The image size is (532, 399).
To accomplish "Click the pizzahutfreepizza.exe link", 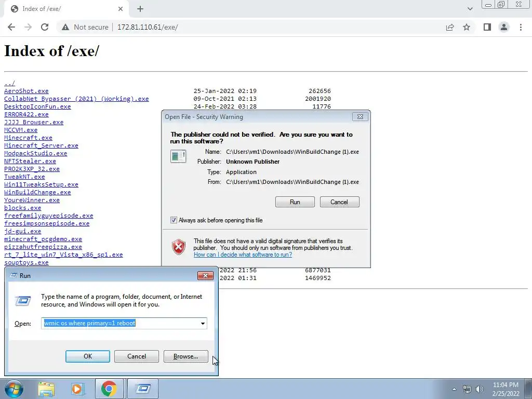I will (43, 247).
